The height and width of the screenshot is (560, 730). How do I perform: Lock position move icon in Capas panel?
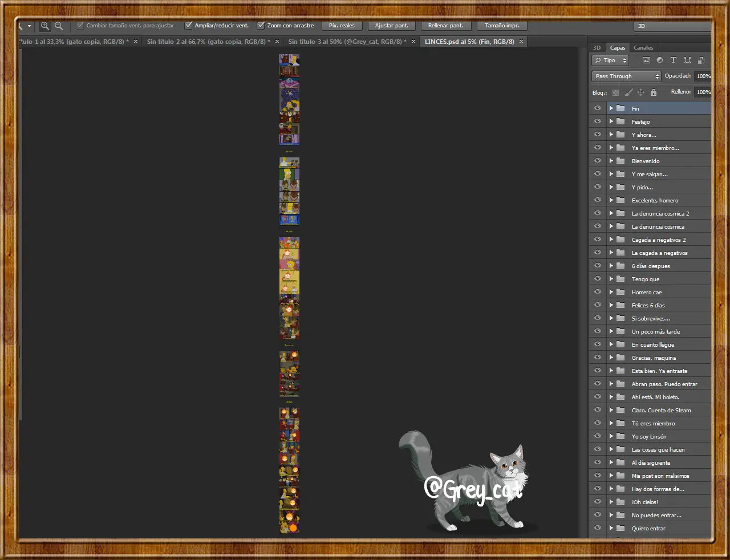[640, 92]
